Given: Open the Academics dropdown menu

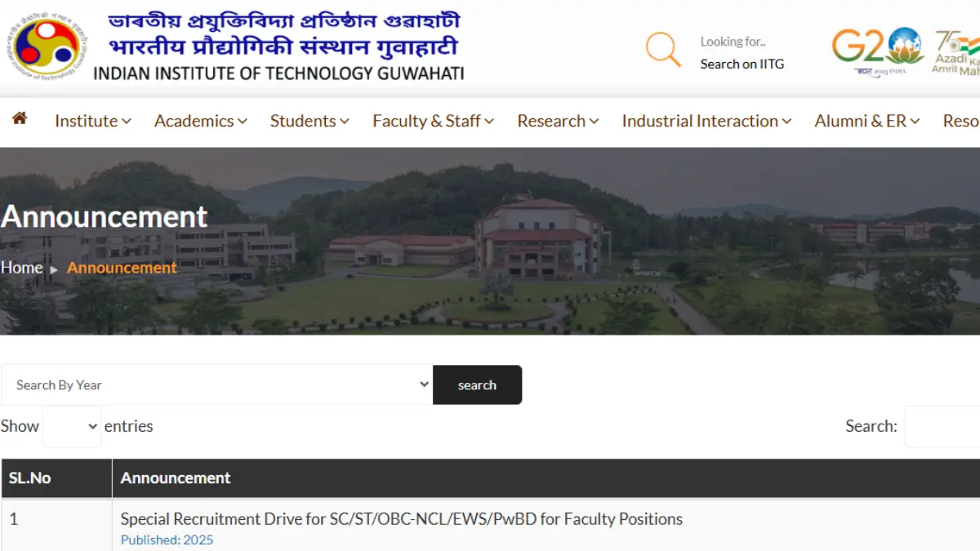Looking at the screenshot, I should pyautogui.click(x=201, y=121).
